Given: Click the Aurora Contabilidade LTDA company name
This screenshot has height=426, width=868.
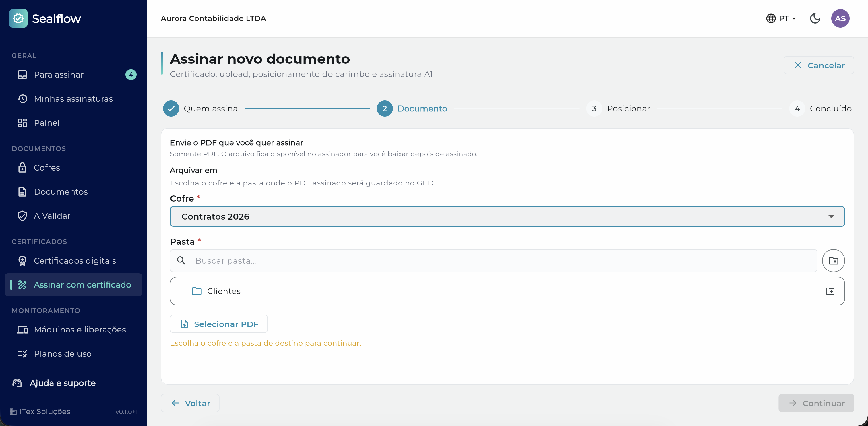Looking at the screenshot, I should [213, 18].
